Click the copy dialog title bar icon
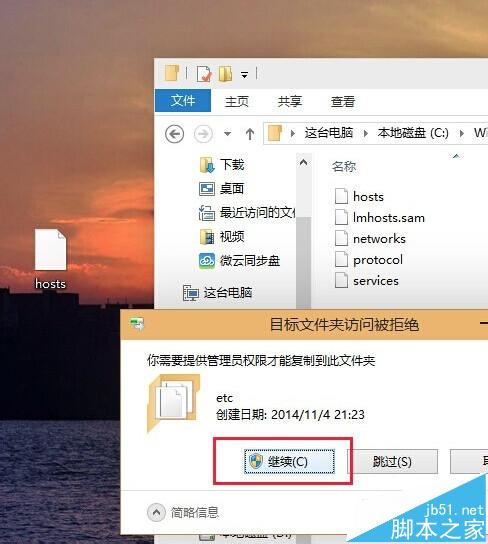Screen dimensions: 488x544 click(x=136, y=324)
